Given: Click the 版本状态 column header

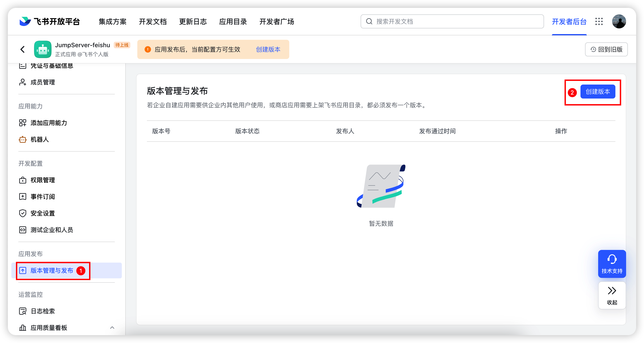Looking at the screenshot, I should click(248, 131).
